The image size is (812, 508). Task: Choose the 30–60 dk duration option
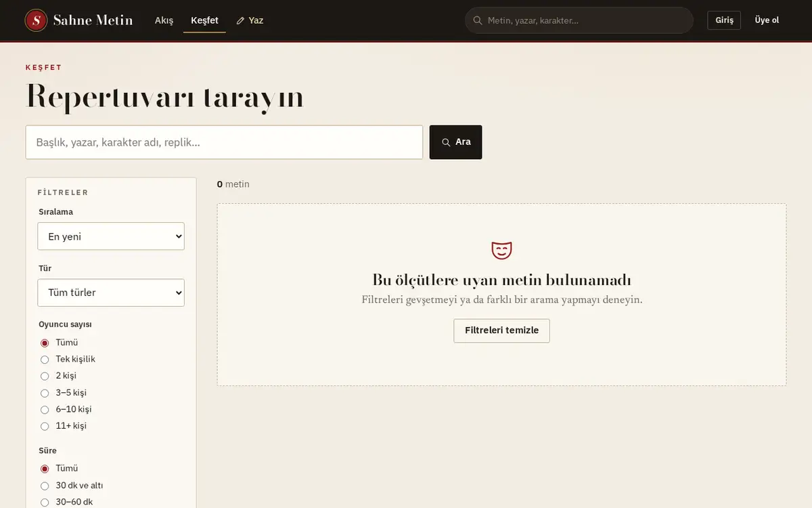tap(45, 503)
